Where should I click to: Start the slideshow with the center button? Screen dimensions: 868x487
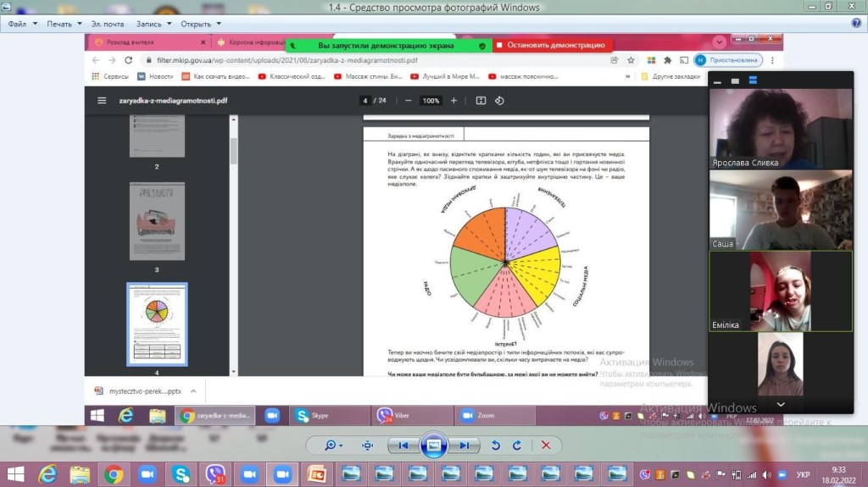click(x=433, y=445)
